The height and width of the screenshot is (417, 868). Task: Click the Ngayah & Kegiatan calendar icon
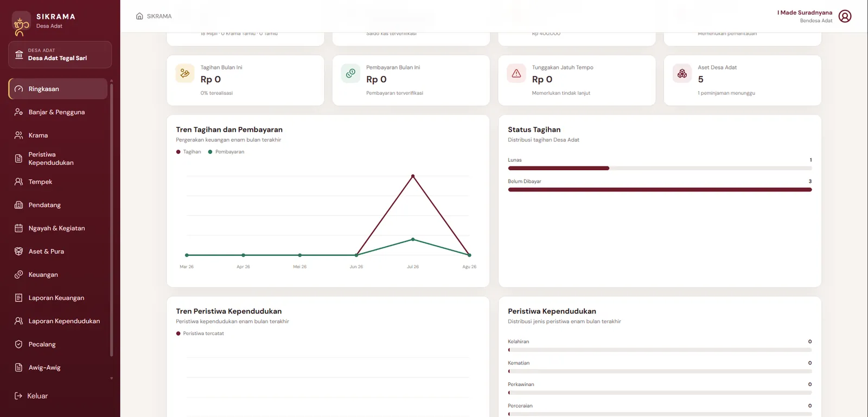pyautogui.click(x=19, y=228)
